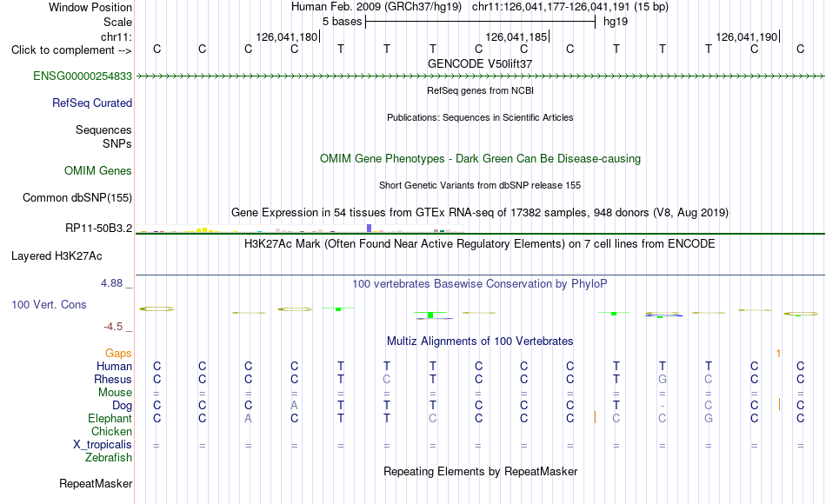Select the Mouse alignment row label

(x=115, y=393)
